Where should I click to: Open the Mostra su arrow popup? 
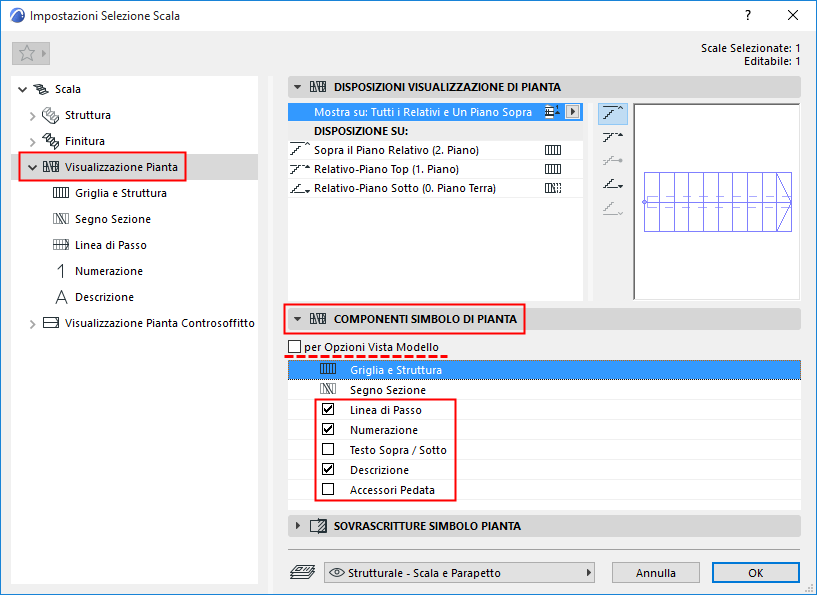[x=572, y=111]
